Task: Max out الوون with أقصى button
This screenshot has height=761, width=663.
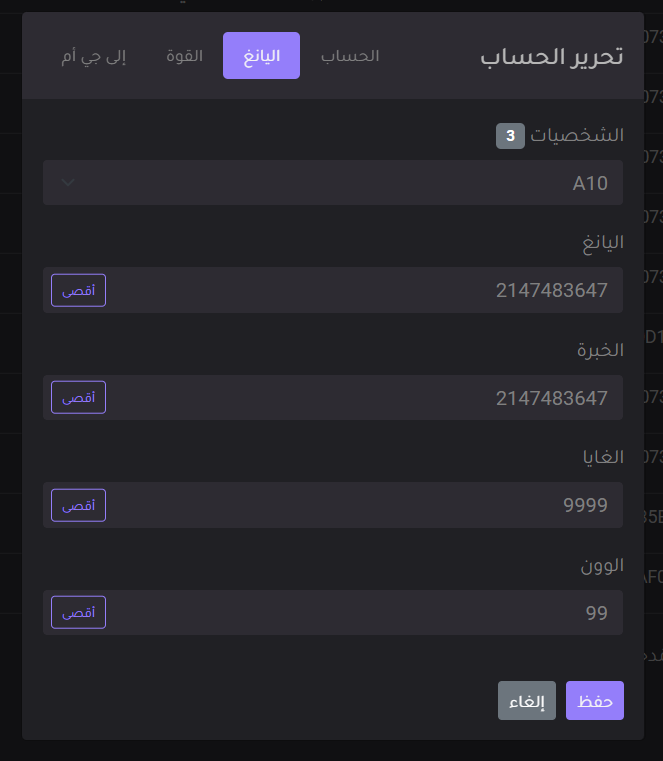Action: click(x=79, y=612)
